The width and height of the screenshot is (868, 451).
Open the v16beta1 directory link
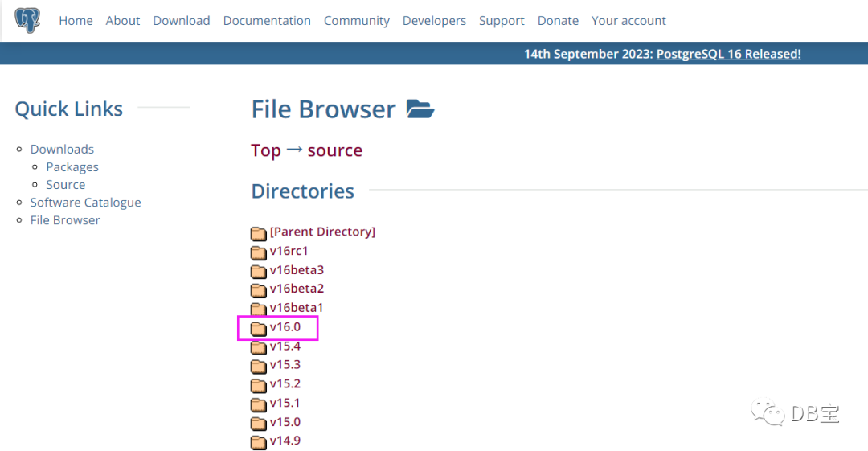pos(296,307)
